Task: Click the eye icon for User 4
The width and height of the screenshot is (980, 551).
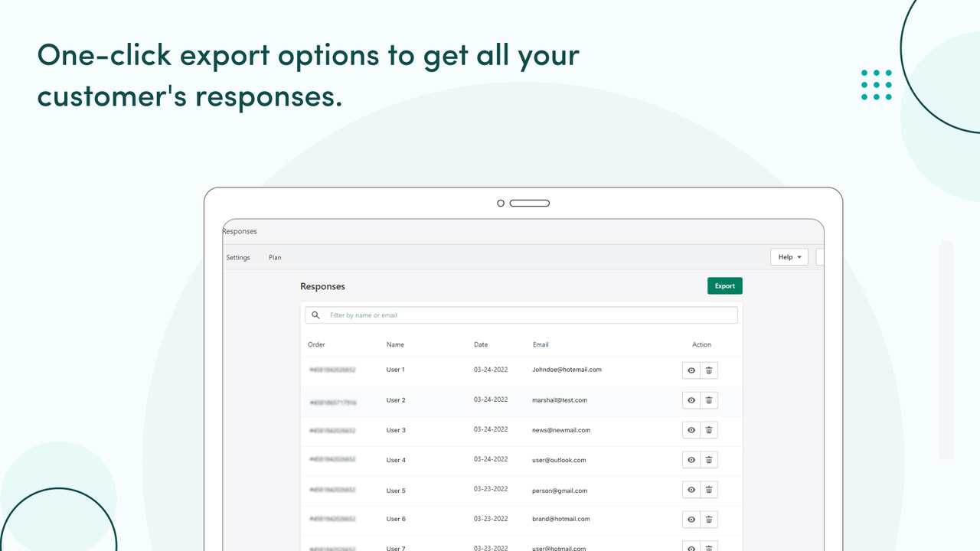Action: [x=691, y=459]
